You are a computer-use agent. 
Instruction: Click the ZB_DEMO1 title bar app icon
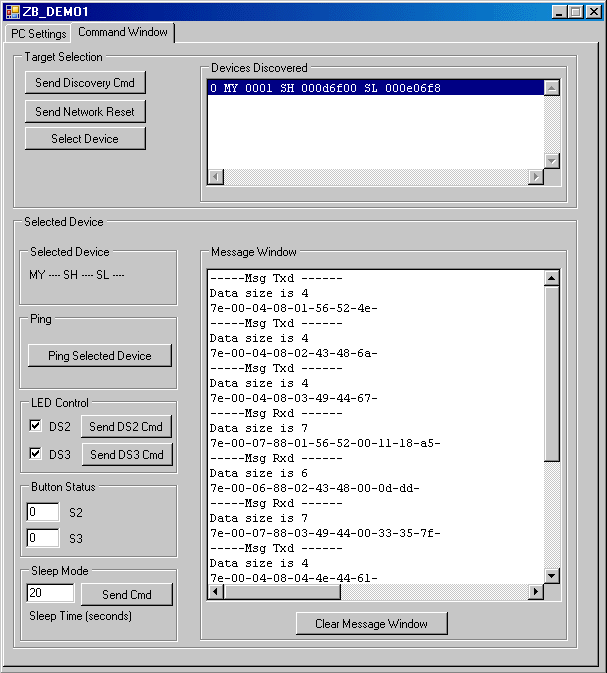pyautogui.click(x=12, y=11)
